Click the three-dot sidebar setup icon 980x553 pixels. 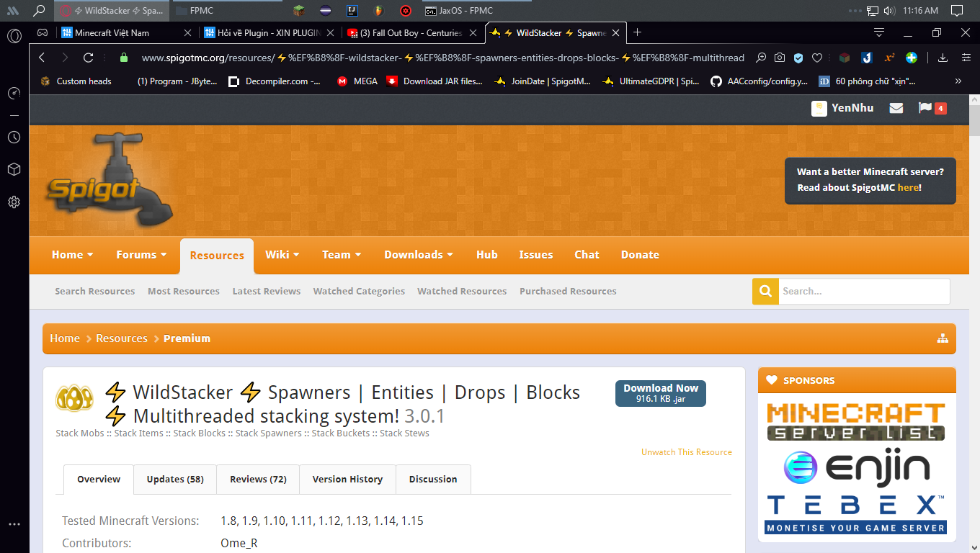14,524
